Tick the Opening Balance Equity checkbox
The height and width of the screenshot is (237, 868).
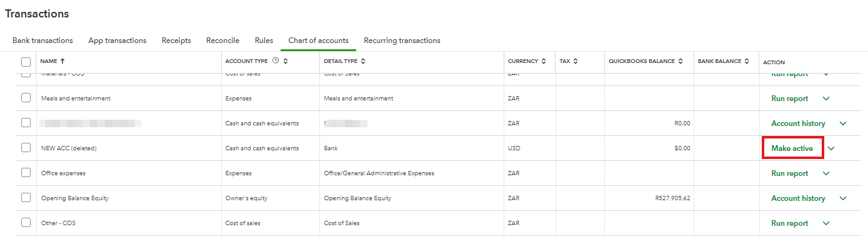26,198
